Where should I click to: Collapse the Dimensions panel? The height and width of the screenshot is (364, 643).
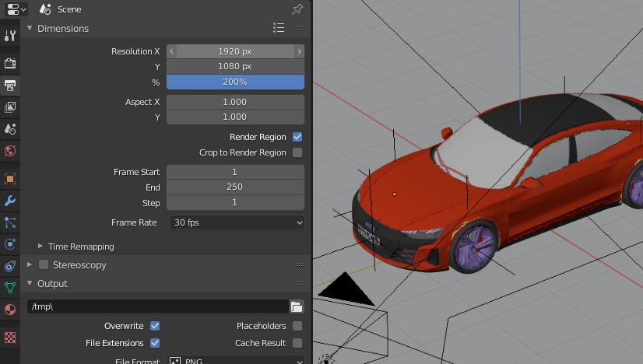point(30,28)
